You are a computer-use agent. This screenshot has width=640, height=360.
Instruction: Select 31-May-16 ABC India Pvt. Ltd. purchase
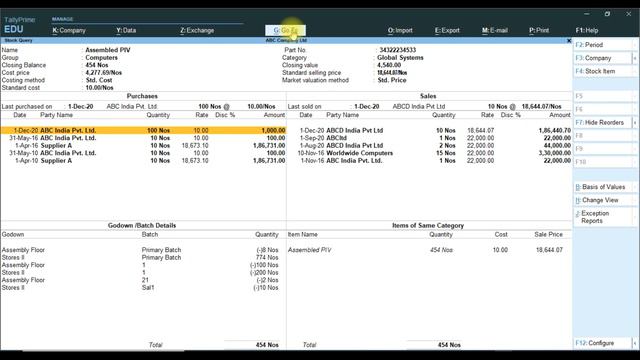coord(143,138)
